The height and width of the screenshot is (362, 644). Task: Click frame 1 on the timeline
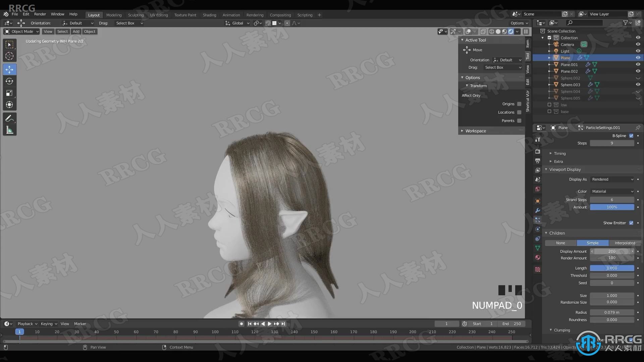pos(19,331)
